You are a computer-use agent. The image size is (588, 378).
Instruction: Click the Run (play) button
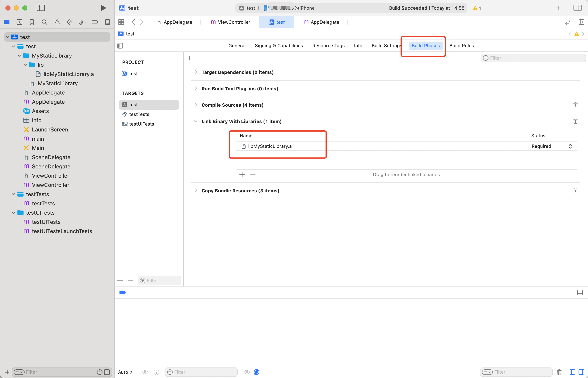[x=103, y=8]
